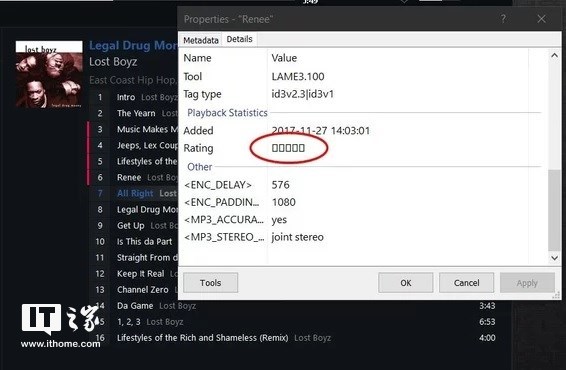
Task: Select the joint stereo value
Action: 297,237
